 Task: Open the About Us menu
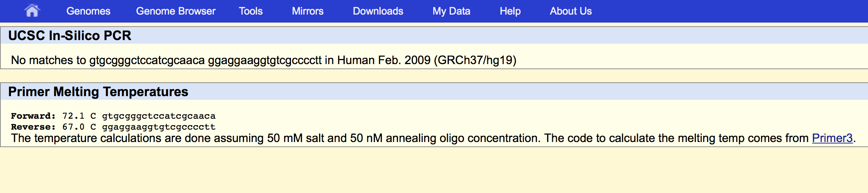(571, 11)
